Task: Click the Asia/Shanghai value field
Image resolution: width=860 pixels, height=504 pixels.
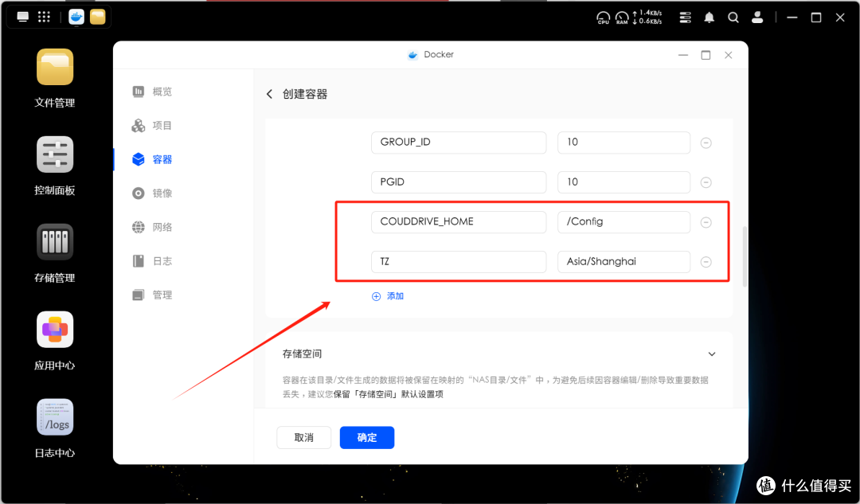Action: 623,262
